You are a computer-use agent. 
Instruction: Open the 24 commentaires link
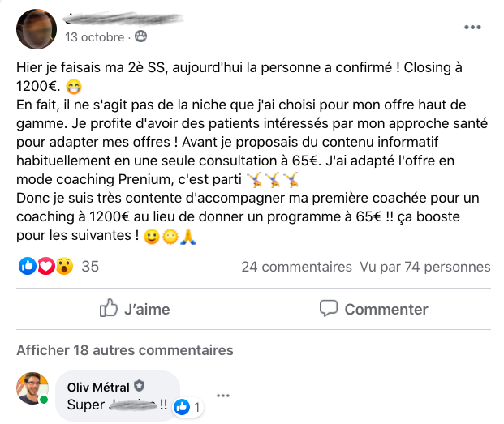click(x=296, y=267)
